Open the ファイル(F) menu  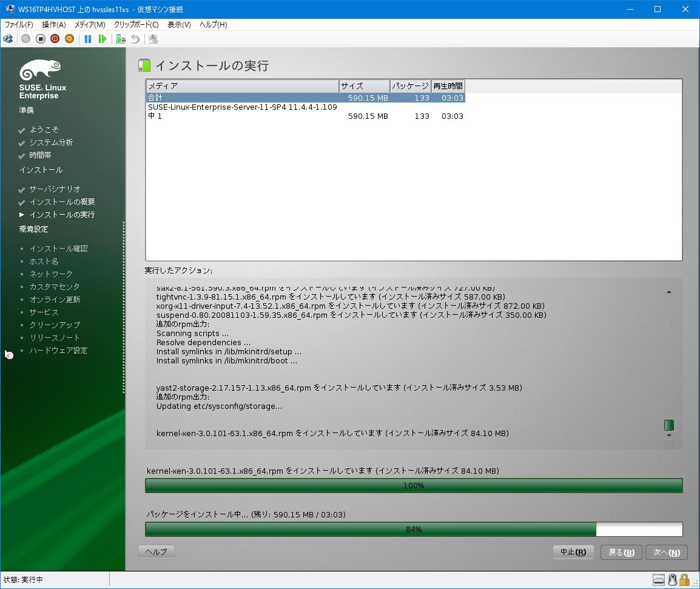[19, 24]
